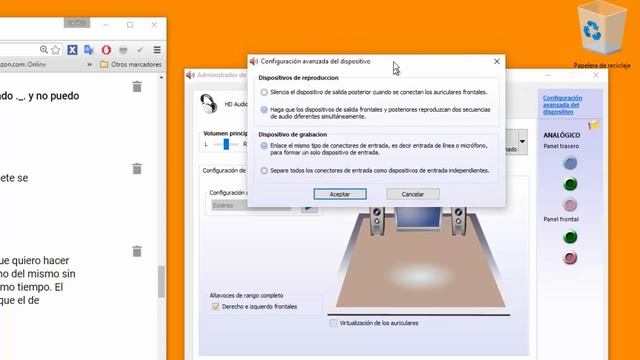Image resolution: width=640 pixels, height=360 pixels.
Task: Choose front and rear playing different audio streams
Action: [x=264, y=110]
